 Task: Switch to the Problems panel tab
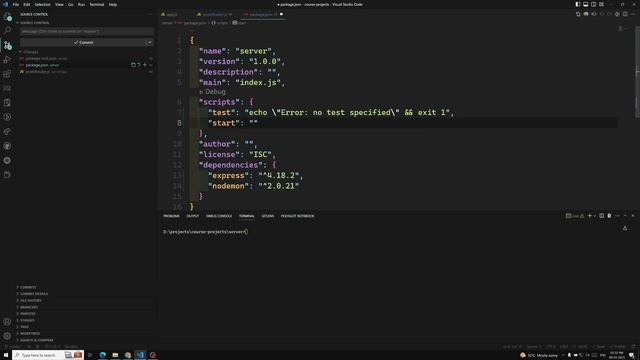tap(171, 216)
